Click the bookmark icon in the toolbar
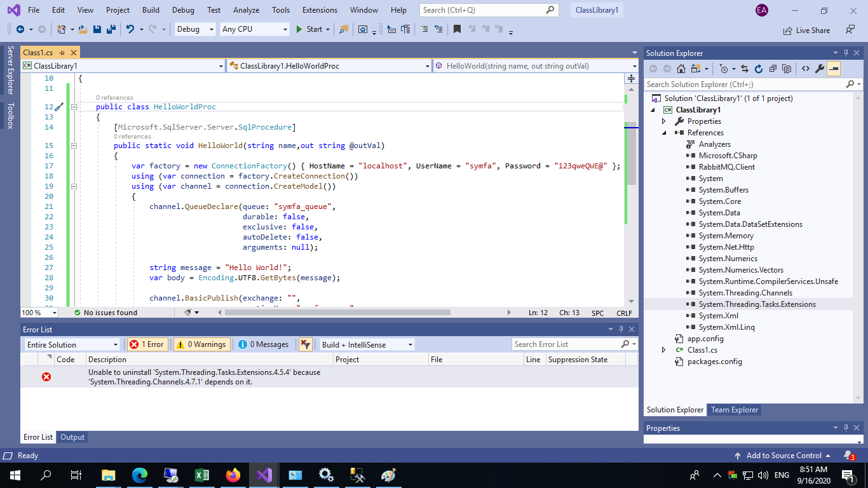This screenshot has height=488, width=868. pyautogui.click(x=457, y=29)
